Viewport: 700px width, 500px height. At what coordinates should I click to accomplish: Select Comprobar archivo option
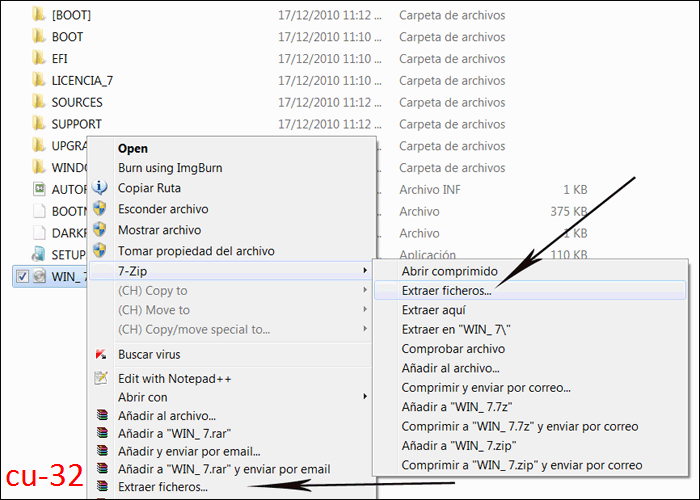pos(453,349)
